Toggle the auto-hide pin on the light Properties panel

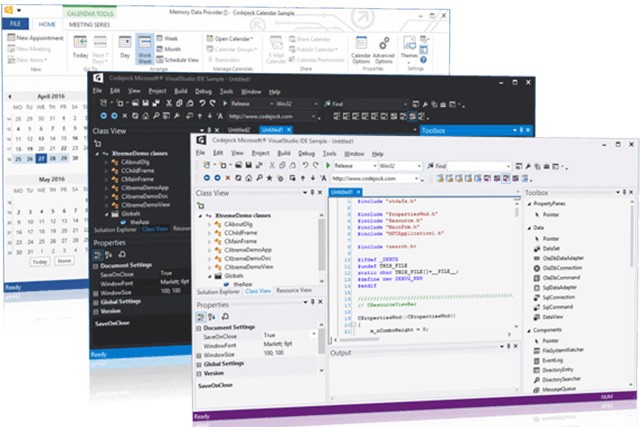(x=312, y=302)
